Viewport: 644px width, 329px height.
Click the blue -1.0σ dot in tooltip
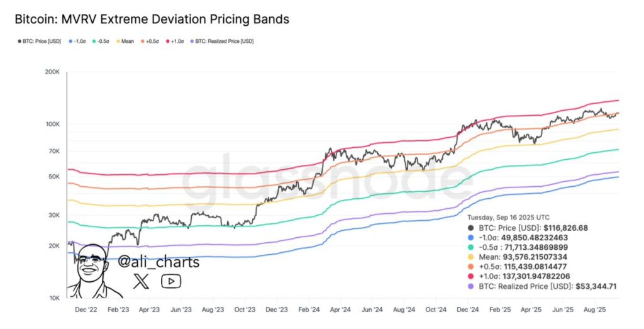(x=471, y=238)
